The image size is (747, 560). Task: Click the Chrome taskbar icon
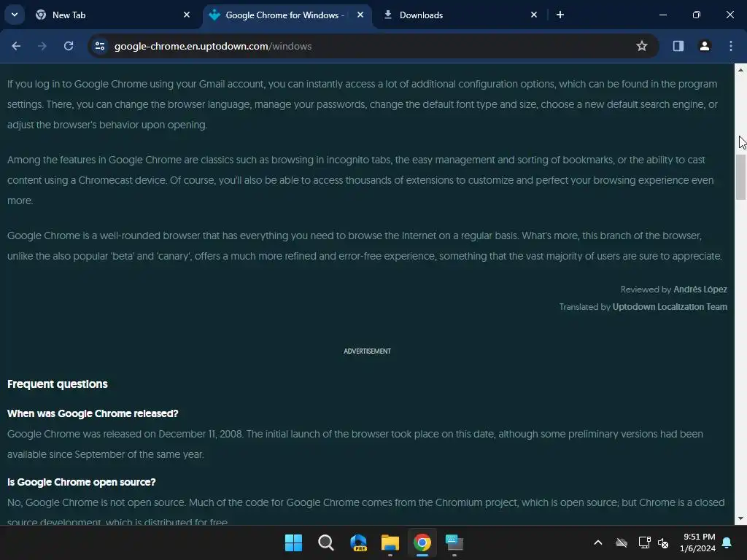(x=422, y=542)
